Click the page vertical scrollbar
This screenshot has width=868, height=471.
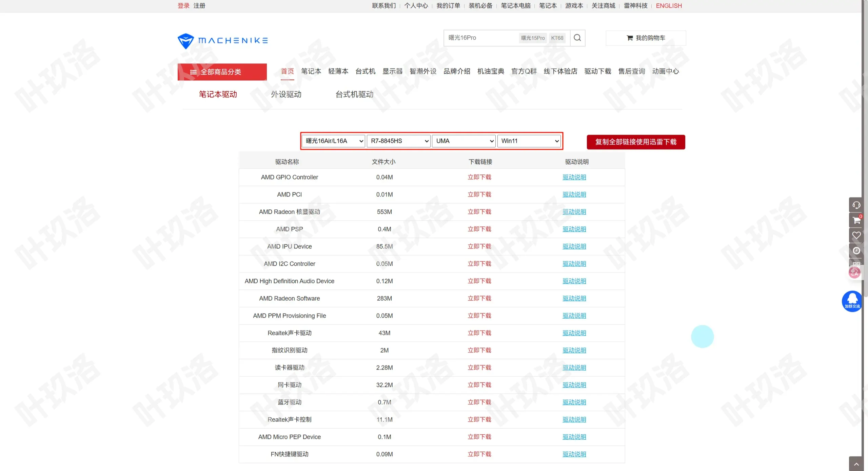866,148
